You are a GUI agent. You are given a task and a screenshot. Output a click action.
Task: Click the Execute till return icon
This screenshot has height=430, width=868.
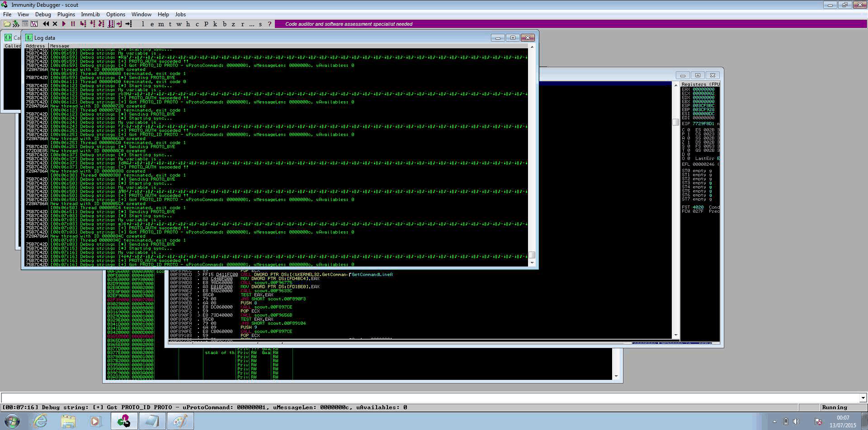(x=119, y=24)
